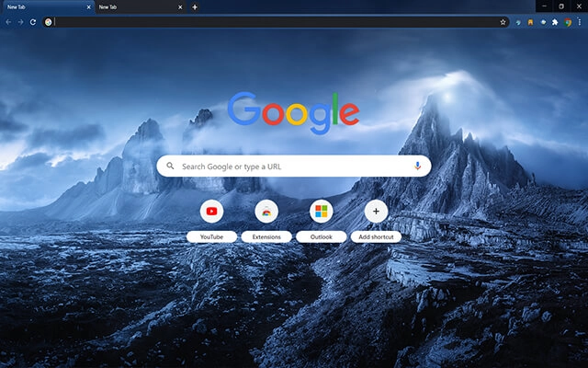Open the round blue-white extension icon
Screen dimensions: 588x368
[x=543, y=22]
